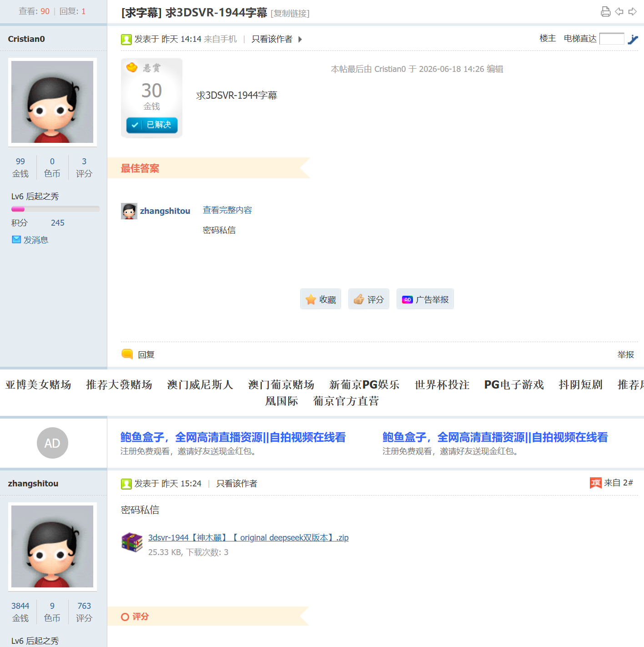
Task: Click the zip archive icon of the attachment
Action: (132, 542)
